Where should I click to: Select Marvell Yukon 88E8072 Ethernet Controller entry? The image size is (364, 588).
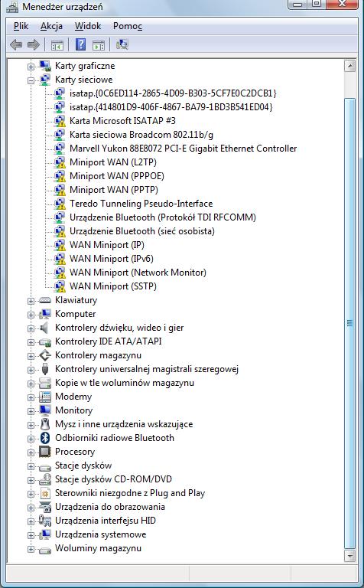point(183,148)
